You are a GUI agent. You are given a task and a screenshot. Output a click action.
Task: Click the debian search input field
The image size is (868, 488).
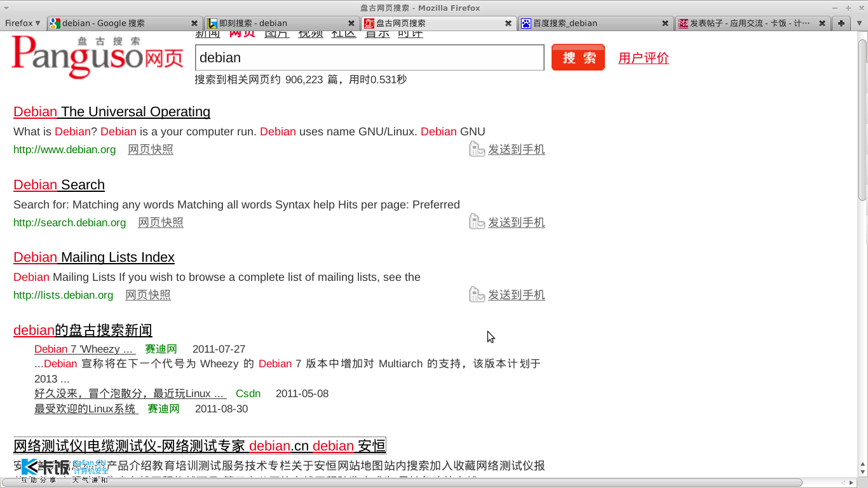369,57
